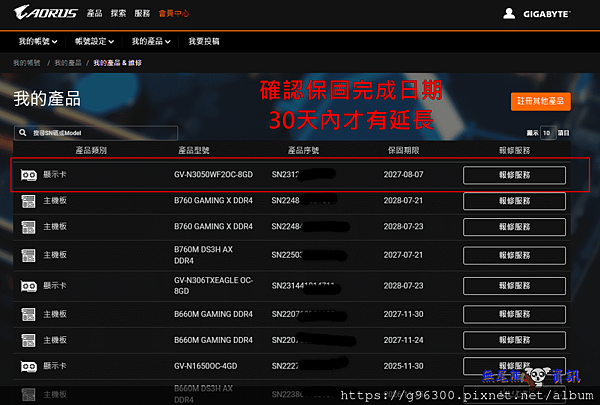Click 我的產品 breadcrumb link

pos(68,63)
